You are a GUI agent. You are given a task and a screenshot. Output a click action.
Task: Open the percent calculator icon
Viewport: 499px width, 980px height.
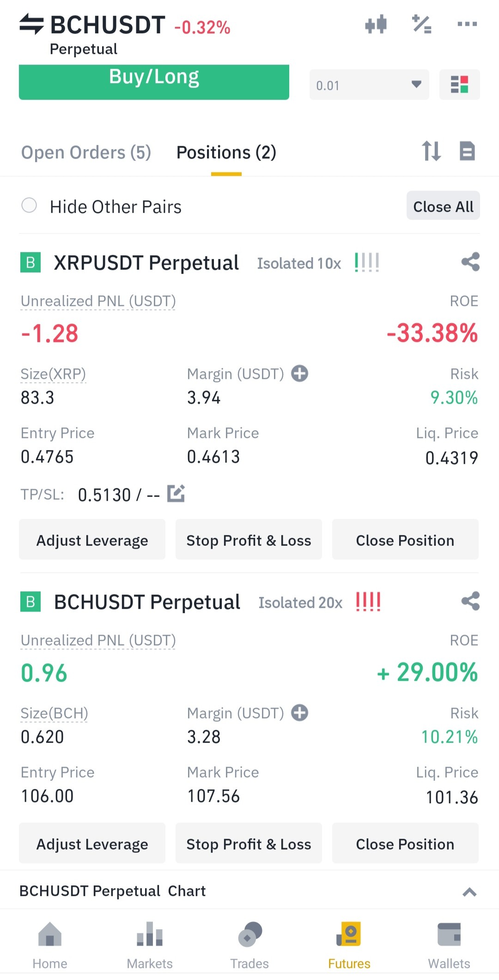tap(422, 24)
